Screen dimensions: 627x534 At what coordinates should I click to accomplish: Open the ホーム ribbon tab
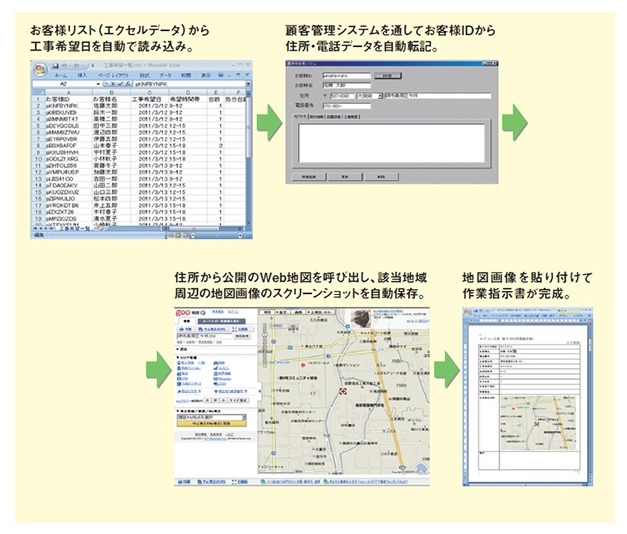[60, 76]
